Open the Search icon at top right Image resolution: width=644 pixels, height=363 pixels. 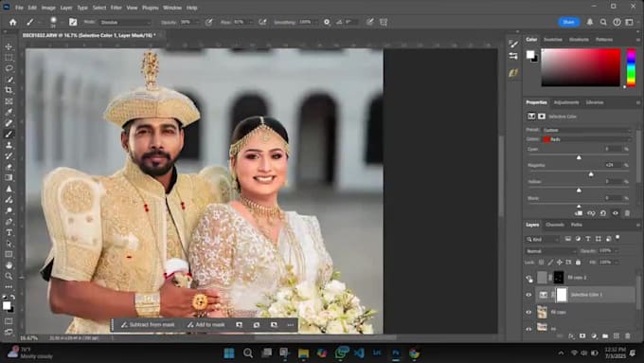pos(603,22)
